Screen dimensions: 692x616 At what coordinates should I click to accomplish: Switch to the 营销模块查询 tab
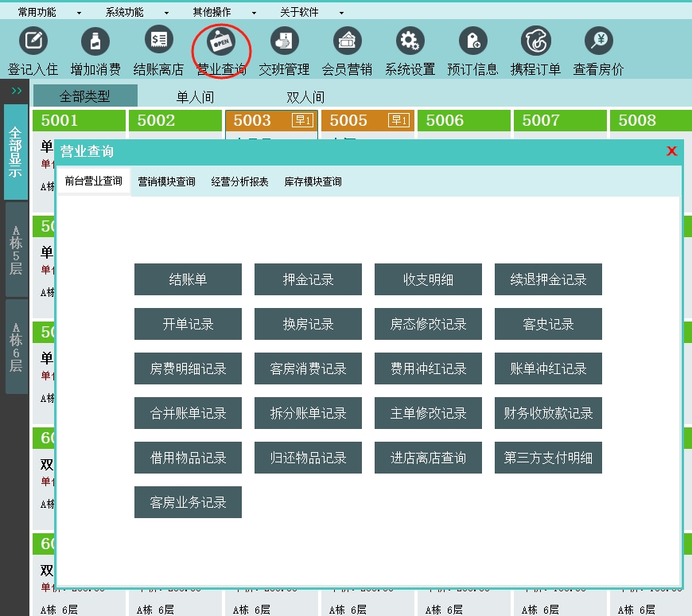(x=166, y=181)
